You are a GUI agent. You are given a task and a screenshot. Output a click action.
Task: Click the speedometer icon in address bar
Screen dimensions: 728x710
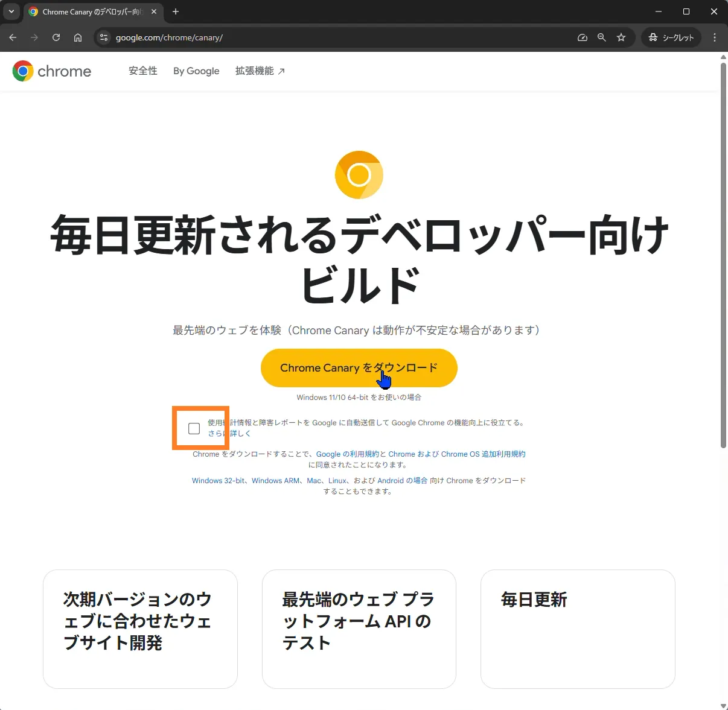tap(583, 37)
